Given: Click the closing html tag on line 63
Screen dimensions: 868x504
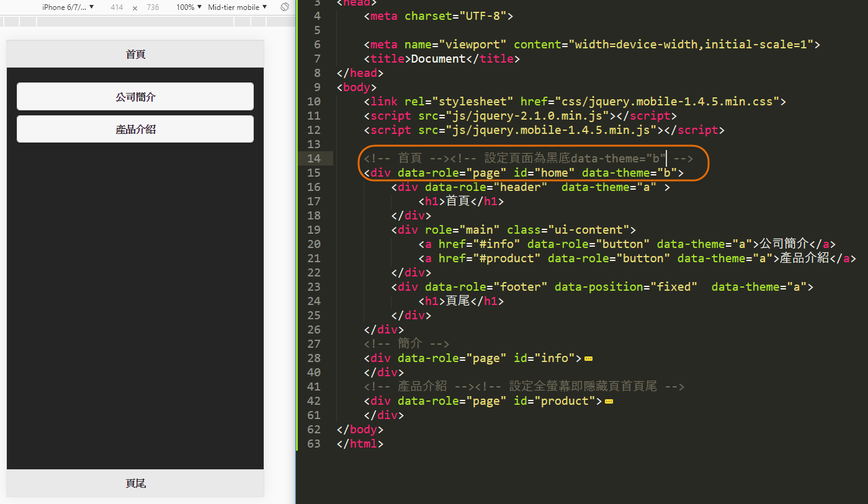Looking at the screenshot, I should click(x=360, y=444).
